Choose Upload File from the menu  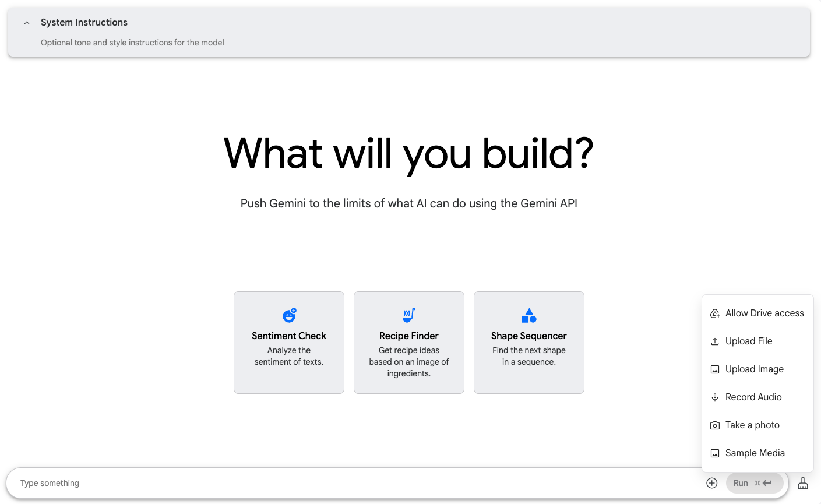pyautogui.click(x=757, y=341)
